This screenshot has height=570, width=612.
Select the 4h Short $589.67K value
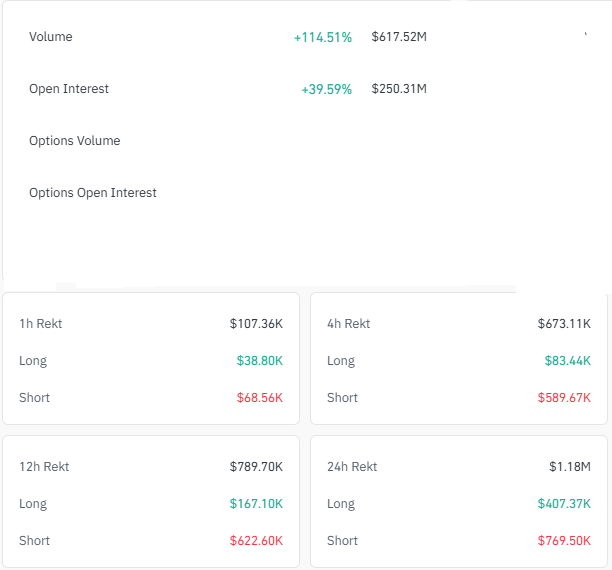point(564,398)
